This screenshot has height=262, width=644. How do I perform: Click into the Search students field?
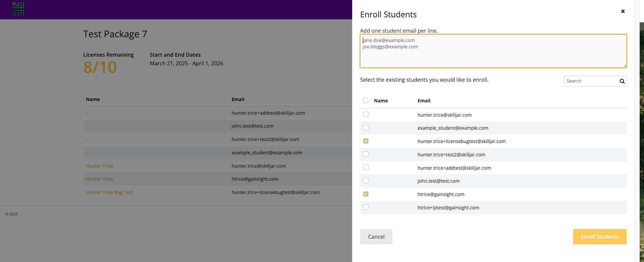click(591, 81)
